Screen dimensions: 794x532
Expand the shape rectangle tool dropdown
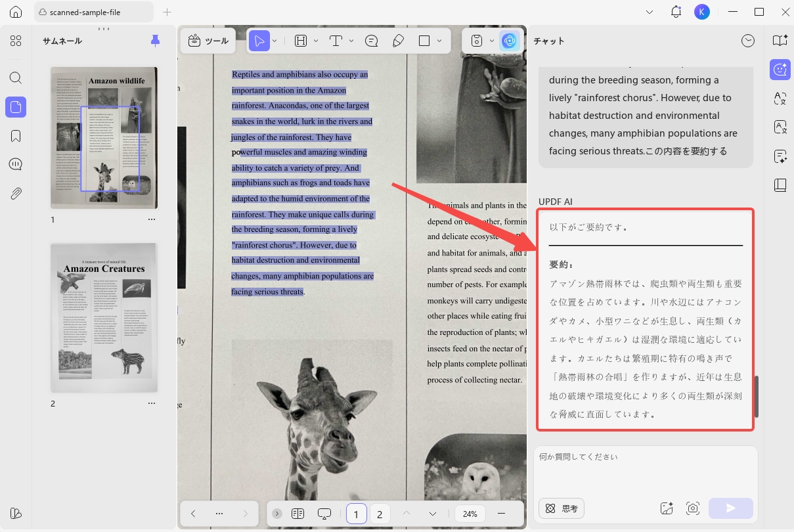click(439, 41)
